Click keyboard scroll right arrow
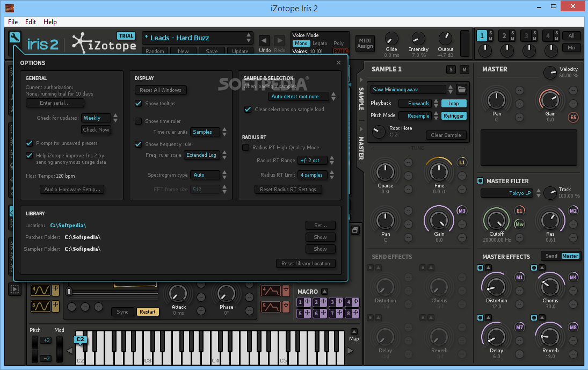This screenshot has width=588, height=370. (x=350, y=351)
